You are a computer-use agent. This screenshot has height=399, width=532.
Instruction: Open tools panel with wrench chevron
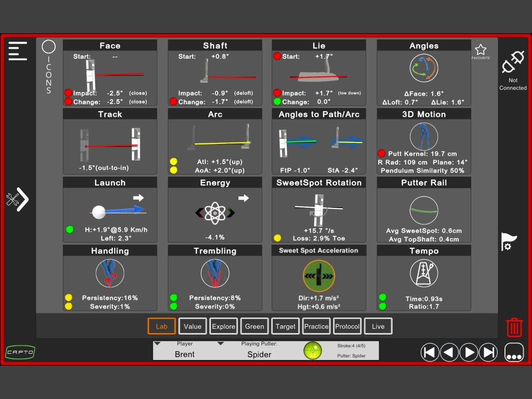point(17,199)
